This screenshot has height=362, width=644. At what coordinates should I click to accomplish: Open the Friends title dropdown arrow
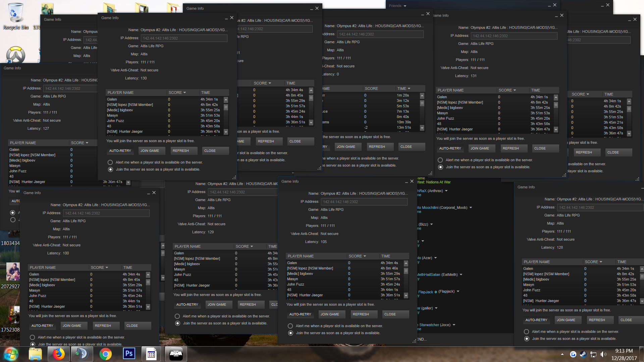tap(405, 6)
